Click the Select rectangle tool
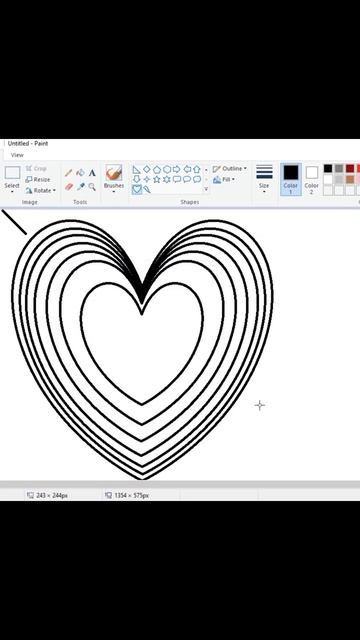Viewport: 360px width, 640px height. tap(12, 173)
